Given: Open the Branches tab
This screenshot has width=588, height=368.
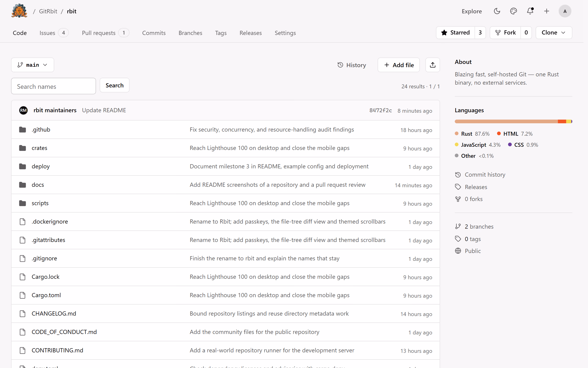Looking at the screenshot, I should 190,33.
